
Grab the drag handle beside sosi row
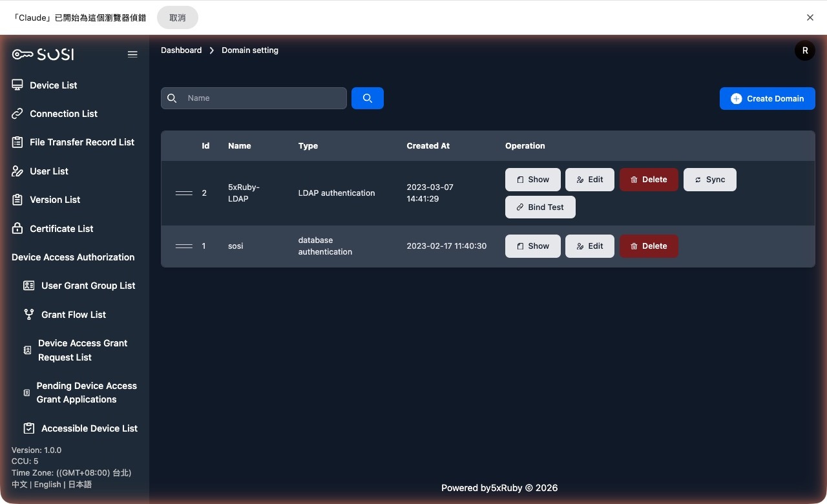pyautogui.click(x=183, y=246)
